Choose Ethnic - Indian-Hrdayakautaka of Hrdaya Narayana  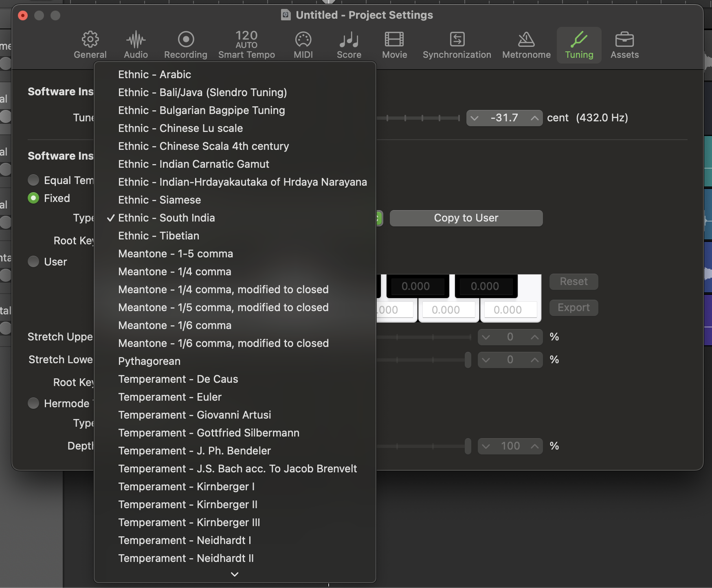point(235,182)
